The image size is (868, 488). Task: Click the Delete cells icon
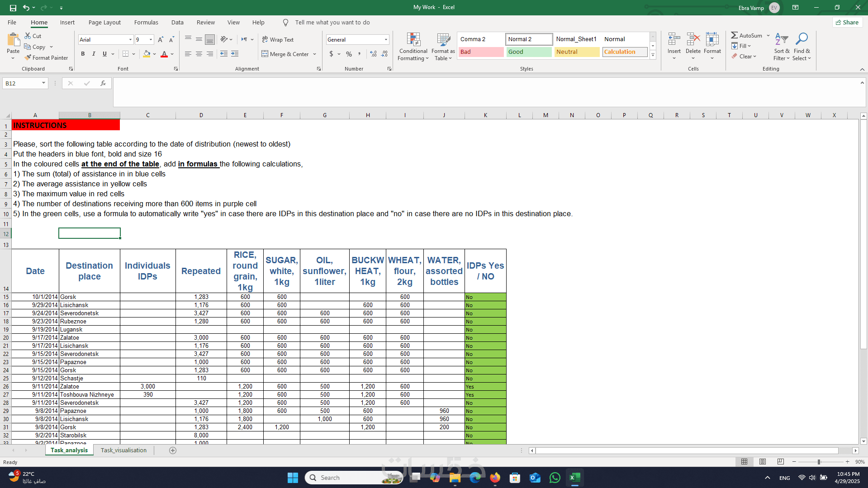(x=693, y=39)
